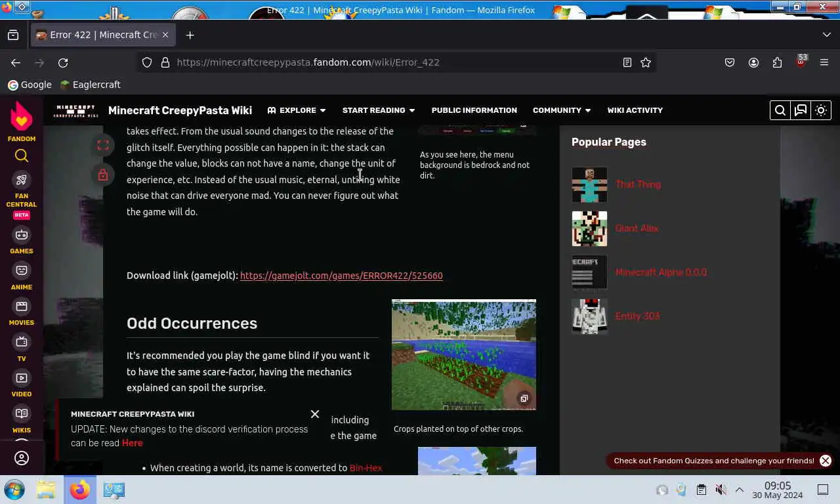Close the discord verification notification
Viewport: 840px width, 504px height.
tap(315, 414)
